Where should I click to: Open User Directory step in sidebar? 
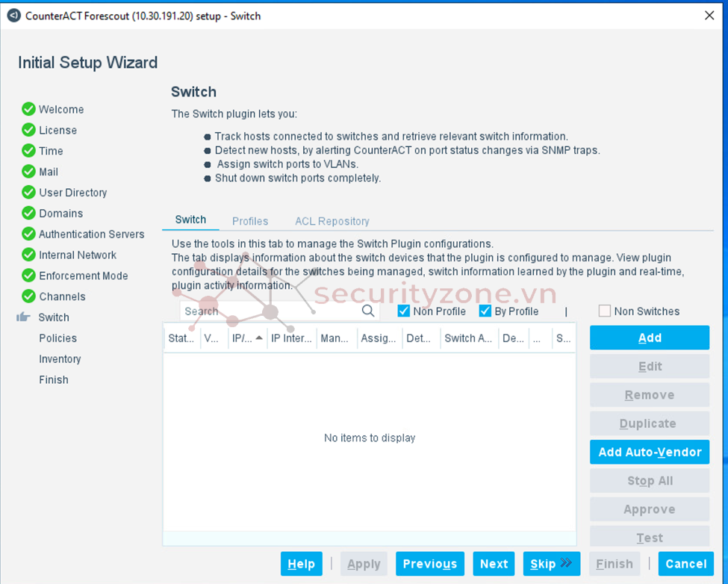pyautogui.click(x=73, y=193)
